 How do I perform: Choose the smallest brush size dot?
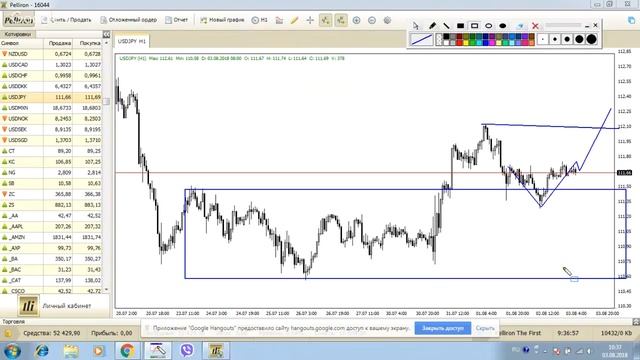[x=542, y=40]
